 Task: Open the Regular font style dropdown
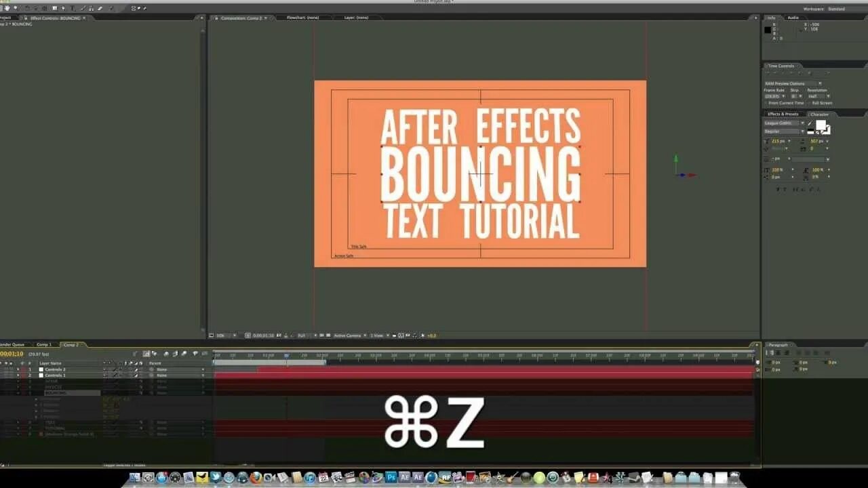[x=785, y=131]
